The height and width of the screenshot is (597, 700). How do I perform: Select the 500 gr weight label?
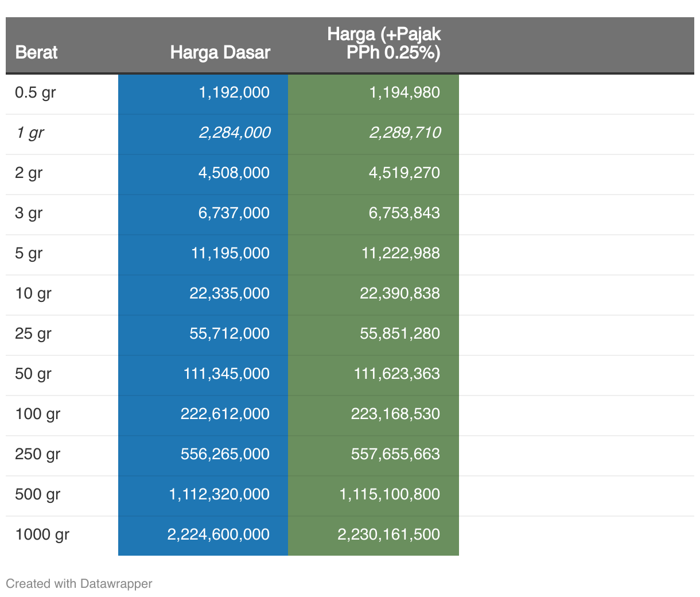(38, 494)
